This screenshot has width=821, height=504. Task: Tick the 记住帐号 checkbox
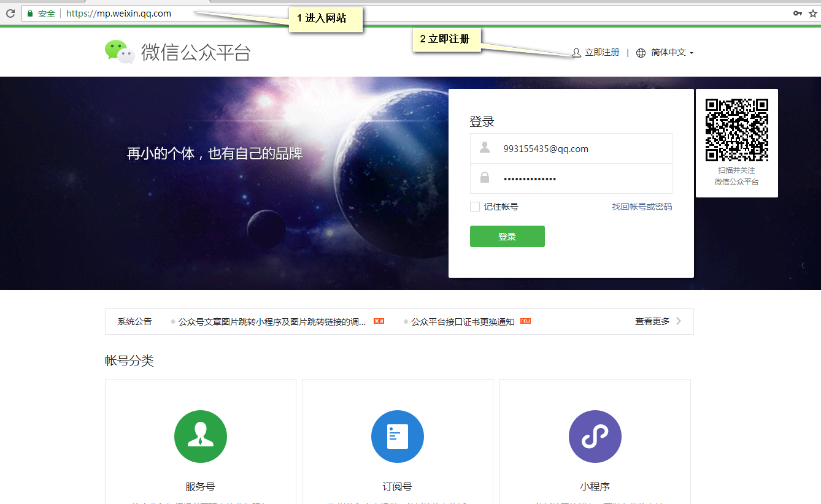click(475, 207)
